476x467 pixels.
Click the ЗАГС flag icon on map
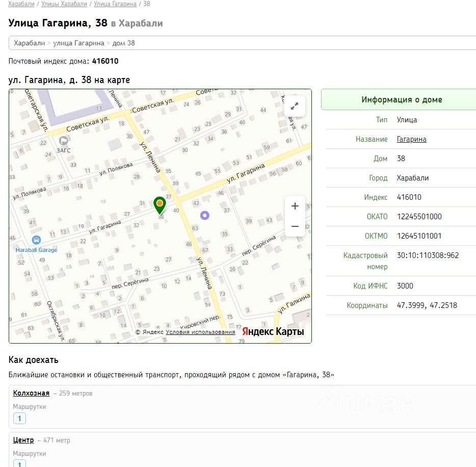(x=63, y=141)
